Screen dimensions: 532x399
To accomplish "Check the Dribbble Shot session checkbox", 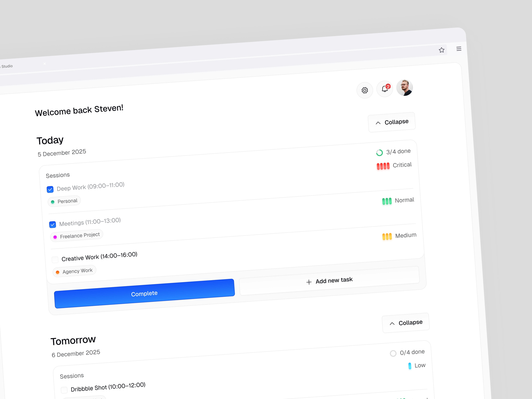I will [x=64, y=390].
